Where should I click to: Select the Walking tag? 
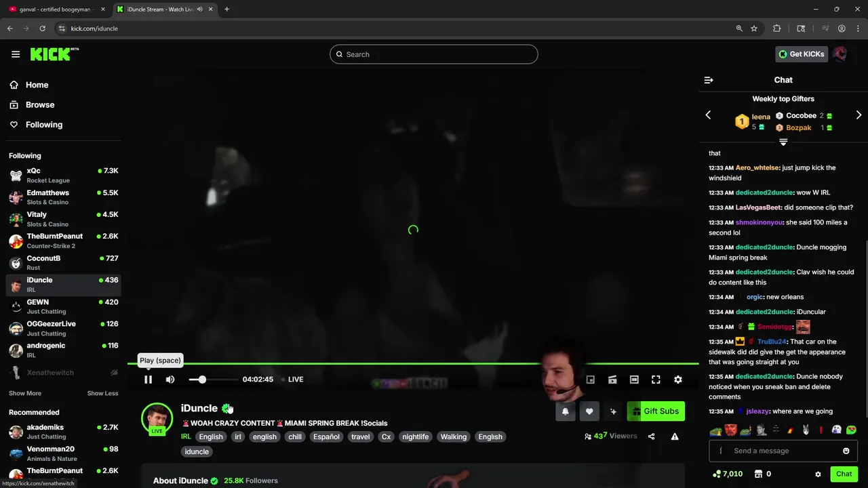coord(453,436)
